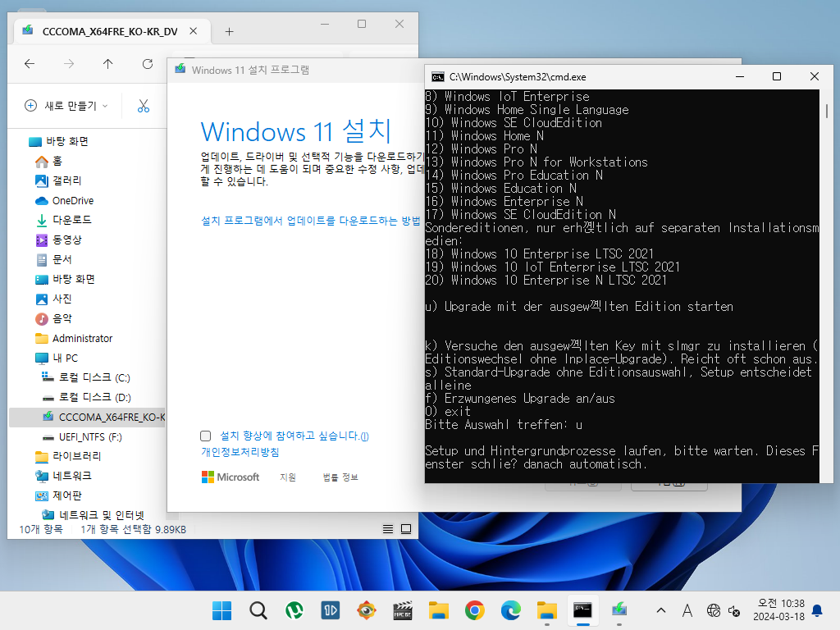Open 제어판 in navigation pane

point(58,496)
